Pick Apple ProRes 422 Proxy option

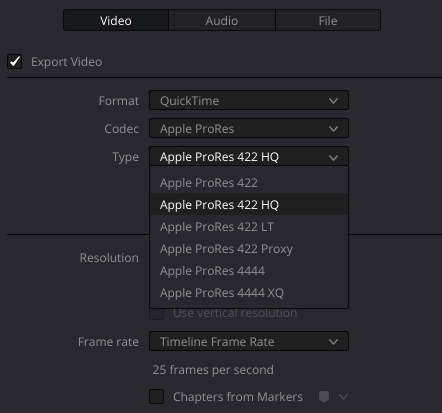[249, 249]
